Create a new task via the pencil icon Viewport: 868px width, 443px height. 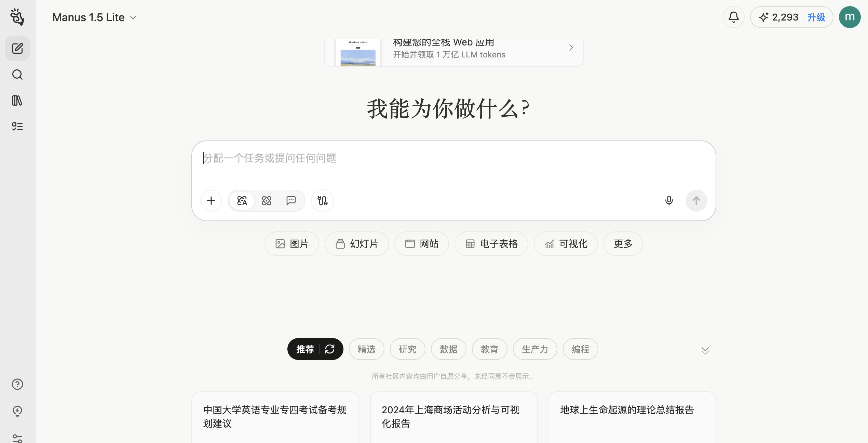click(x=17, y=48)
